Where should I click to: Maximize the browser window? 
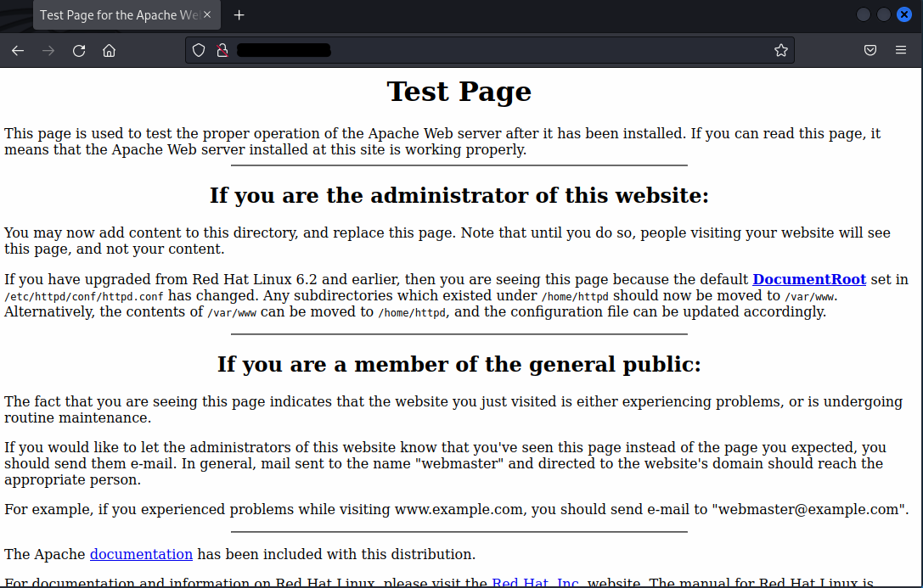[884, 14]
